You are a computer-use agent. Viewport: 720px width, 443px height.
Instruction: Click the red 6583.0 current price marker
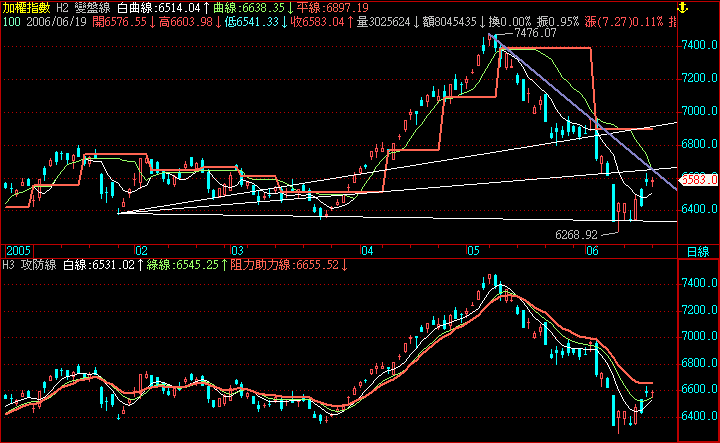698,179
